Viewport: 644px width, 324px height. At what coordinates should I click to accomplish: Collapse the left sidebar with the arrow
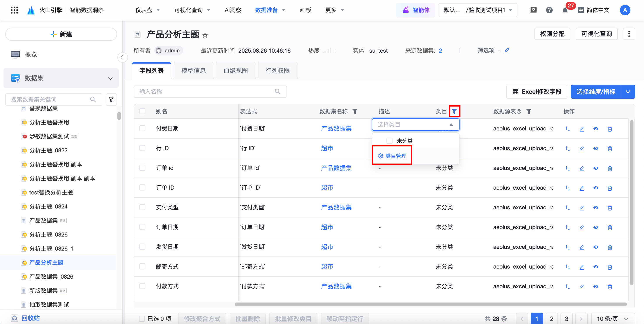tap(122, 58)
